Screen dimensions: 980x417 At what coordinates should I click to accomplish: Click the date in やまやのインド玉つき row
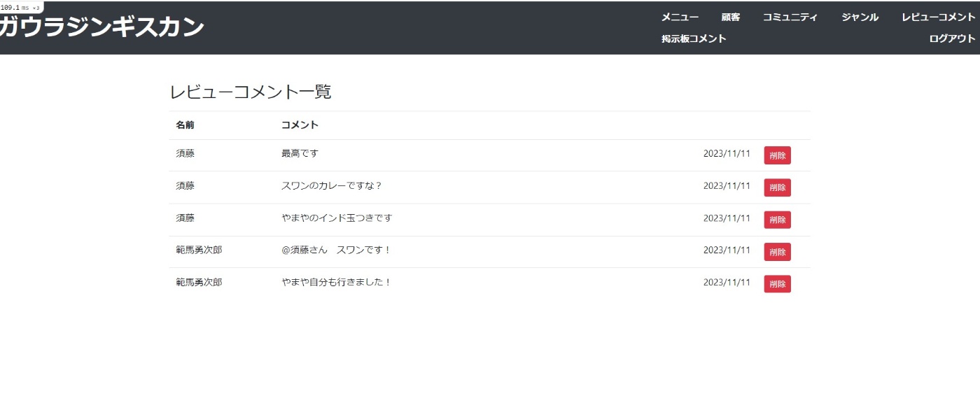point(727,218)
